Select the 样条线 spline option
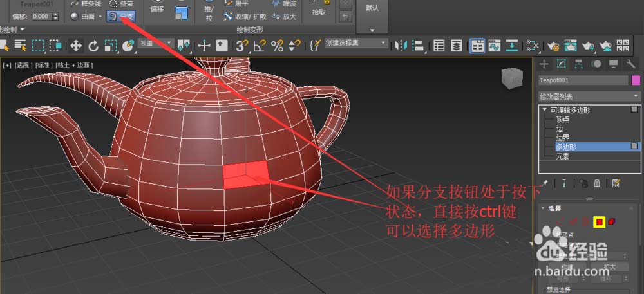Screen dimensions: 644x294 (x=86, y=4)
